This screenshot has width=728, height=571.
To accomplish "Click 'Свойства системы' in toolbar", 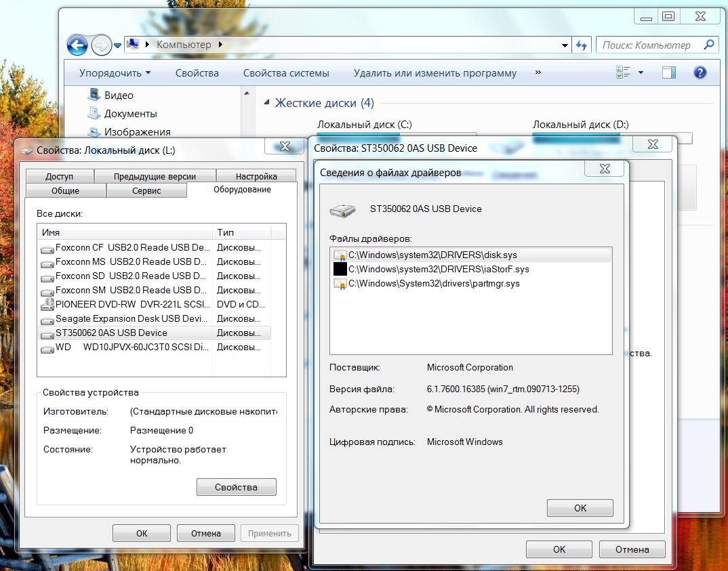I will click(x=286, y=73).
